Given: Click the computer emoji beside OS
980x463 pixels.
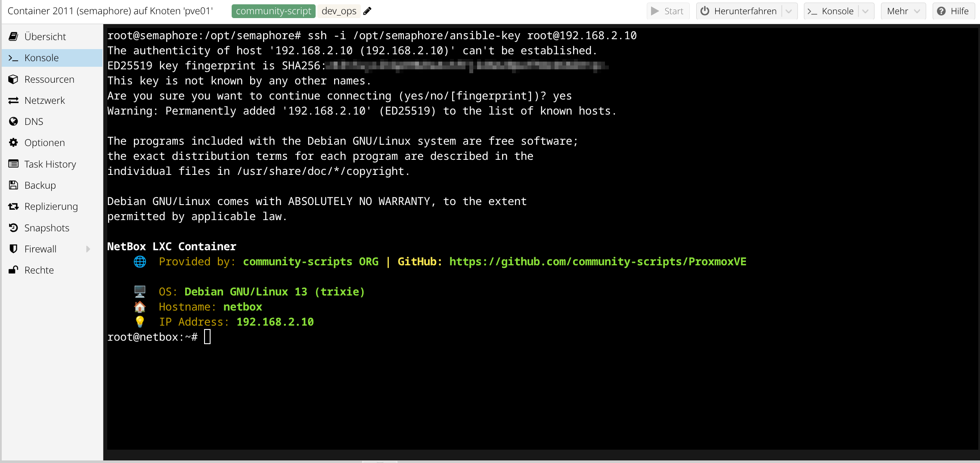Looking at the screenshot, I should [140, 292].
